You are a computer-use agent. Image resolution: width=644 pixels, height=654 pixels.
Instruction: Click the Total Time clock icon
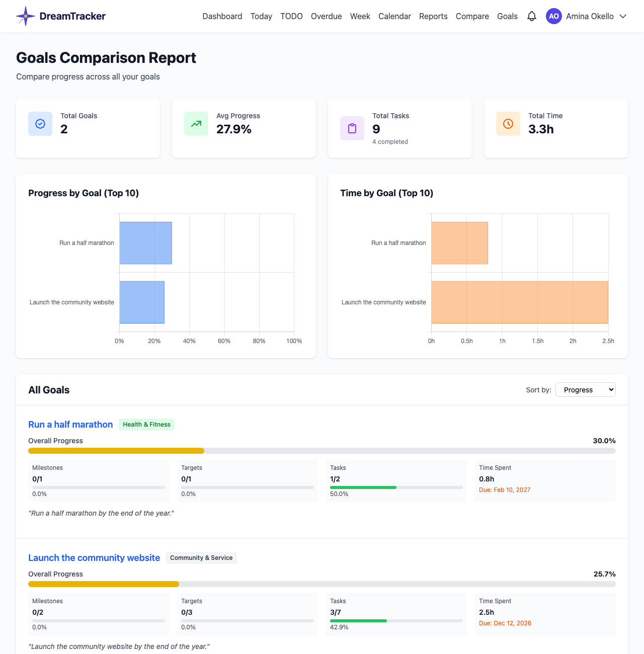[508, 124]
